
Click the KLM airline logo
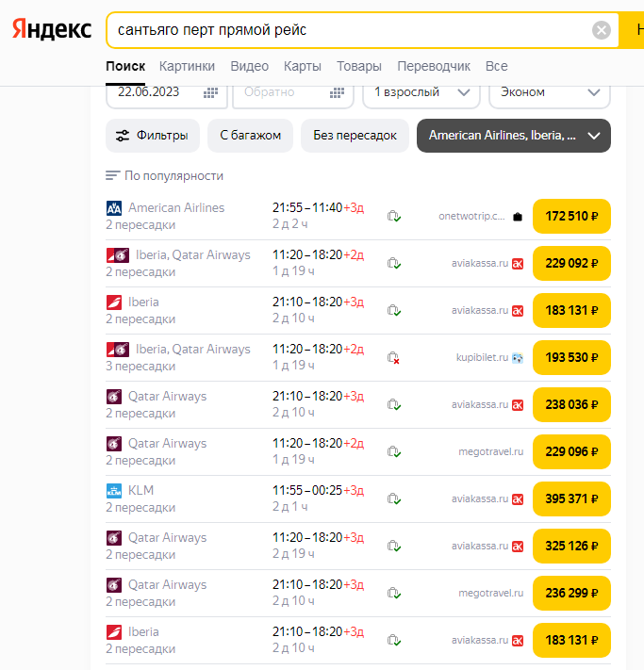(114, 491)
